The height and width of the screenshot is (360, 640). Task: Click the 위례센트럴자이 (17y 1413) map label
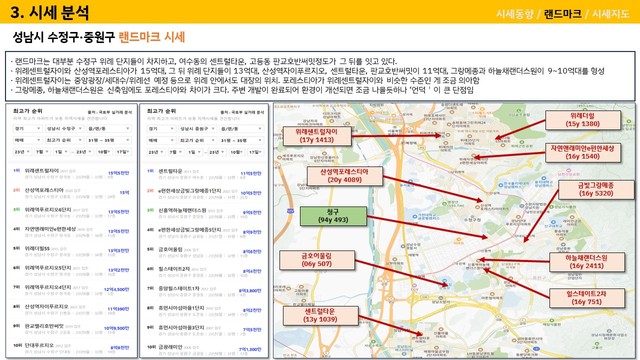[317, 136]
